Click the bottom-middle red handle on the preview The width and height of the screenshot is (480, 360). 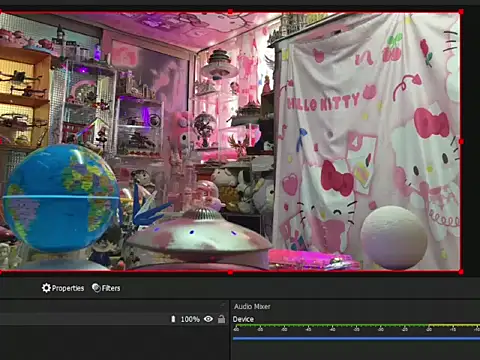[230, 272]
